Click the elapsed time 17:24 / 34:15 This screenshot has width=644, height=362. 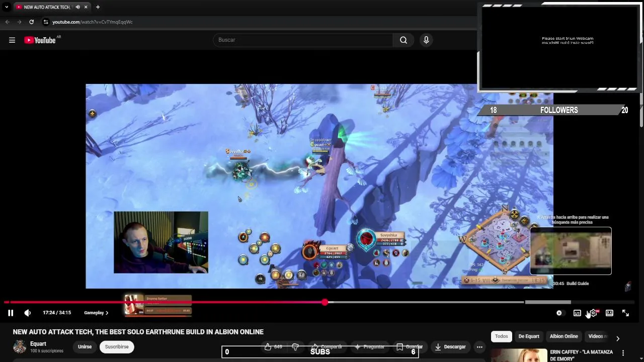tap(57, 313)
